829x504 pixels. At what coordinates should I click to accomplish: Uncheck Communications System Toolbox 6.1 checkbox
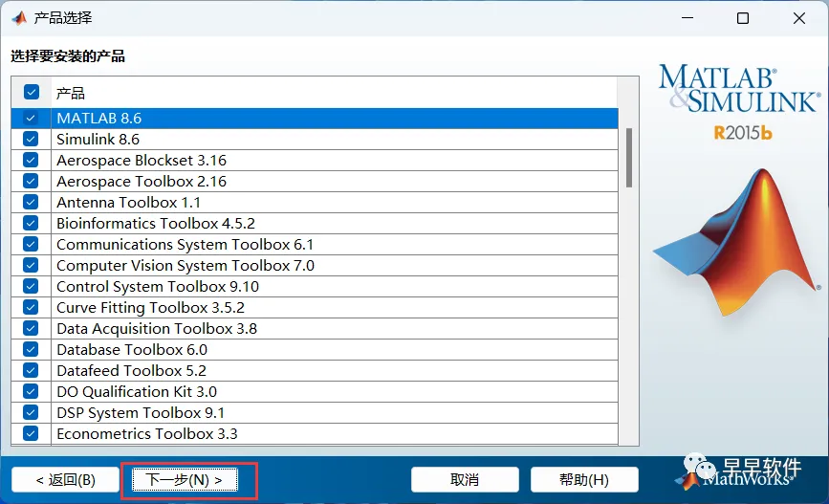click(x=31, y=244)
